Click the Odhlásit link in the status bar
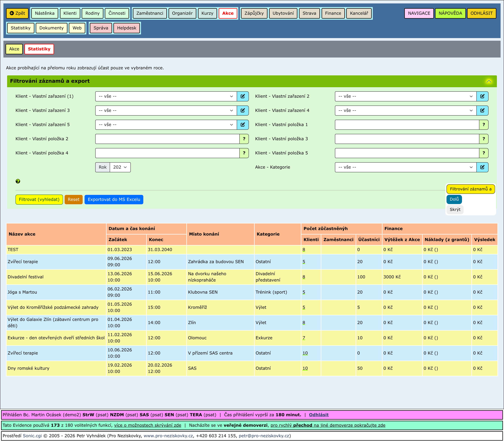 click(x=319, y=415)
